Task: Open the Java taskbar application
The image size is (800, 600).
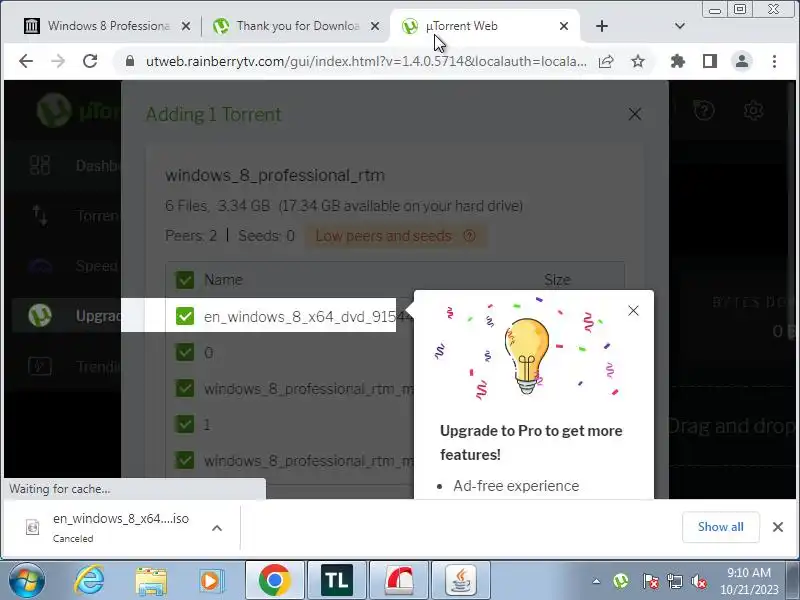Action: point(461,580)
